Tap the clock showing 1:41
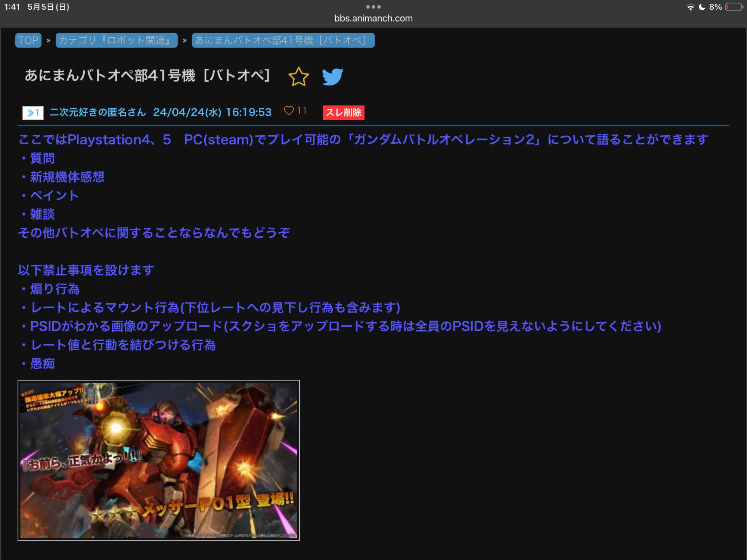This screenshot has height=560, width=747. click(12, 7)
